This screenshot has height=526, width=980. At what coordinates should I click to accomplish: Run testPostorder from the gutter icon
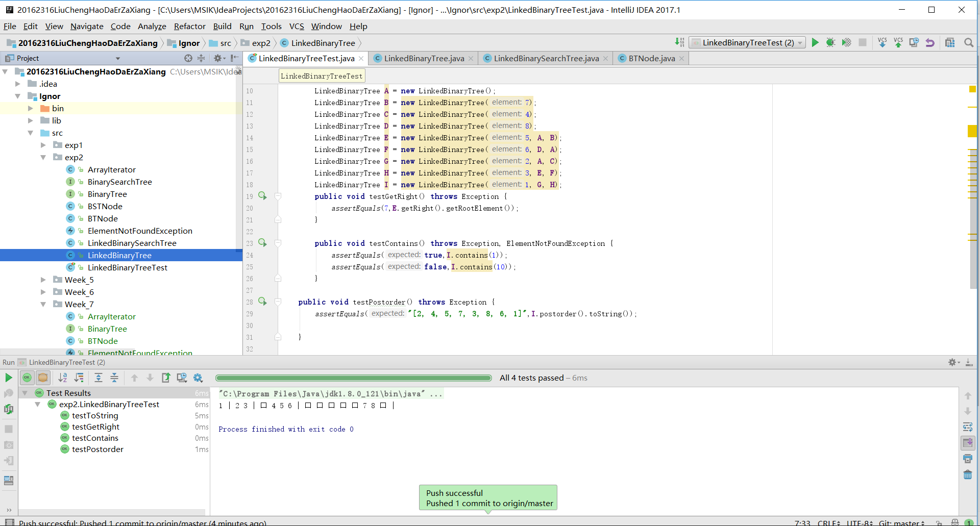262,302
